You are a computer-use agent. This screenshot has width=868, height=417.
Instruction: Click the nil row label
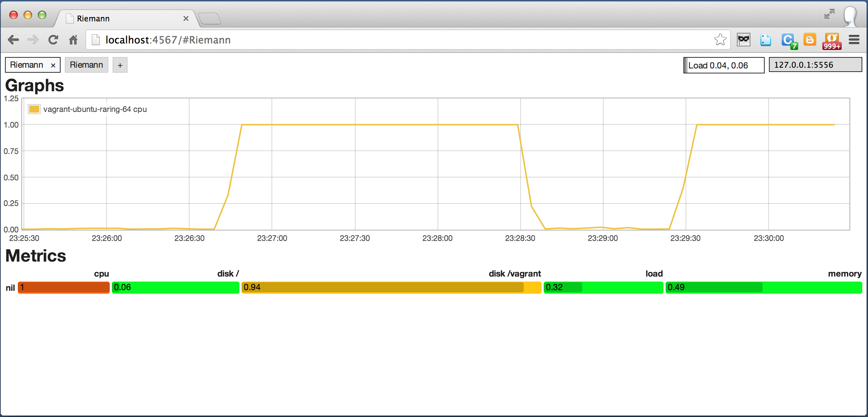[x=10, y=288]
